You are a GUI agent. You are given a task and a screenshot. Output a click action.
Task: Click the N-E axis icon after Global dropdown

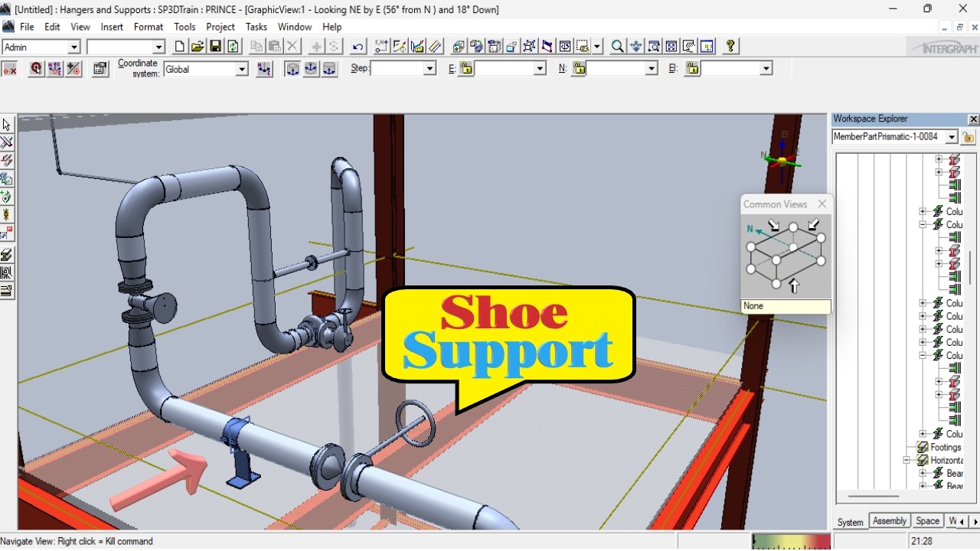[264, 69]
